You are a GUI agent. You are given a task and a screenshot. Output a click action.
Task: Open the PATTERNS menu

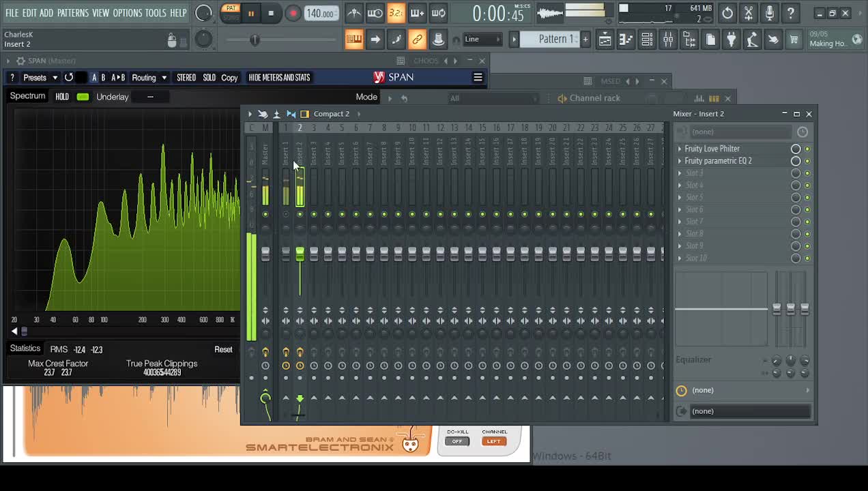(x=72, y=13)
